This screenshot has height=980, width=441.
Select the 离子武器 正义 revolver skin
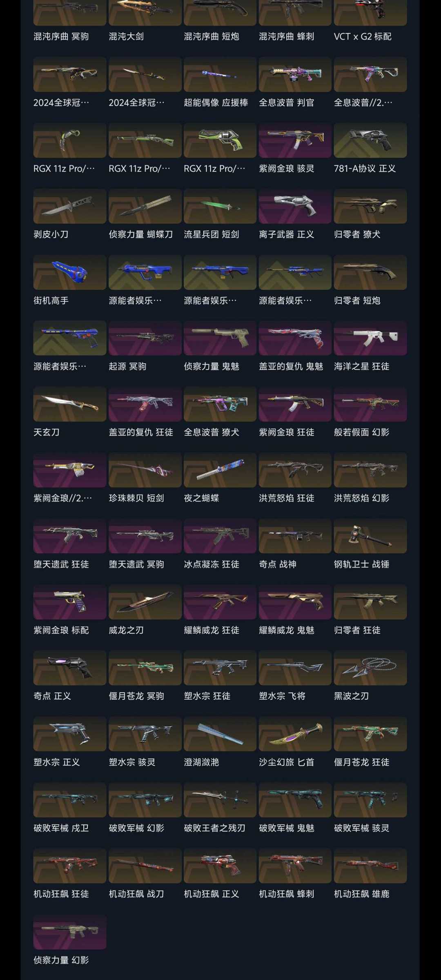pos(295,206)
